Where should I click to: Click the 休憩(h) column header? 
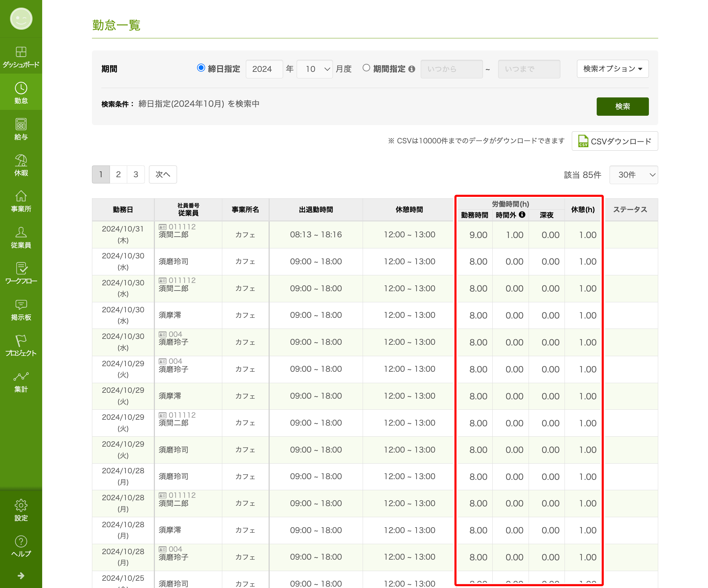(x=583, y=210)
